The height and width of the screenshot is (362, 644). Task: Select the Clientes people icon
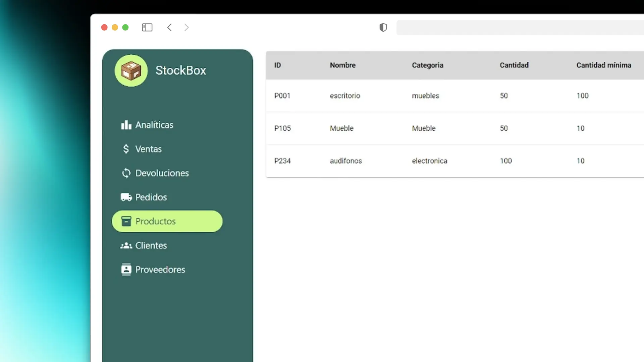[x=126, y=245]
